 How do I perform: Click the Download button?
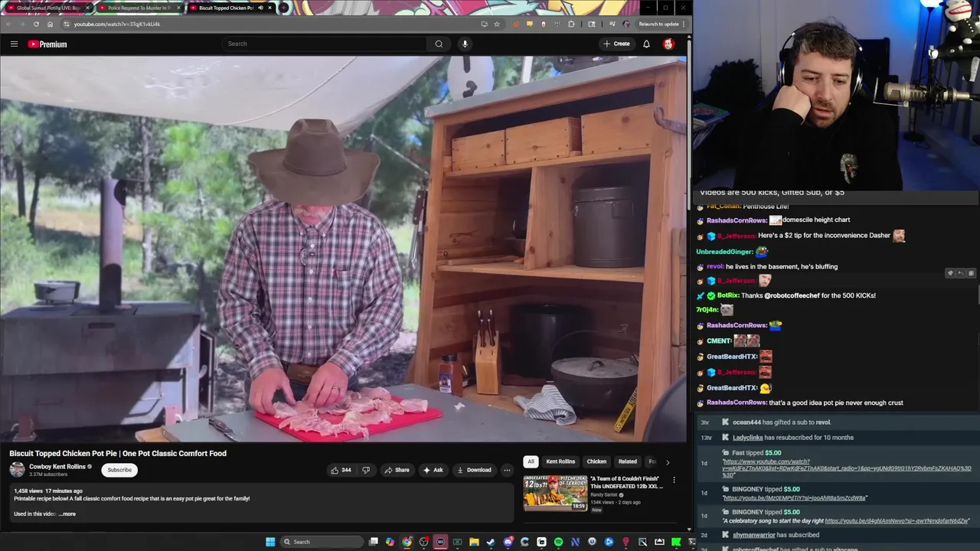(474, 470)
